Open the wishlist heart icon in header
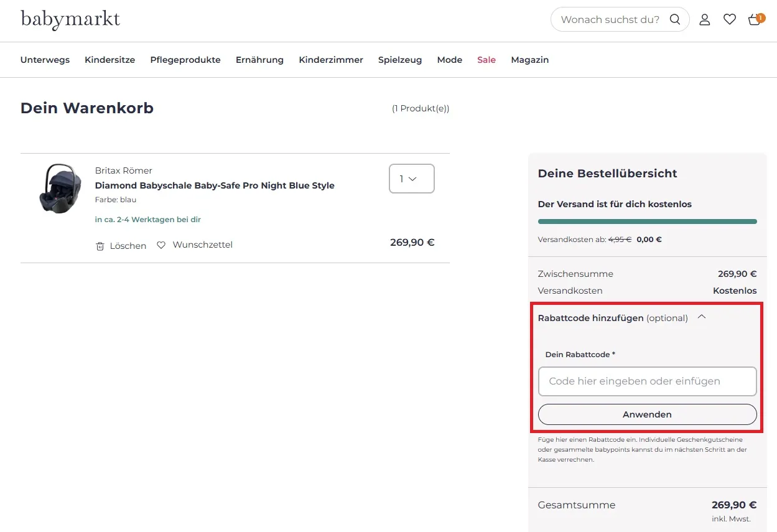The height and width of the screenshot is (532, 777). (729, 19)
